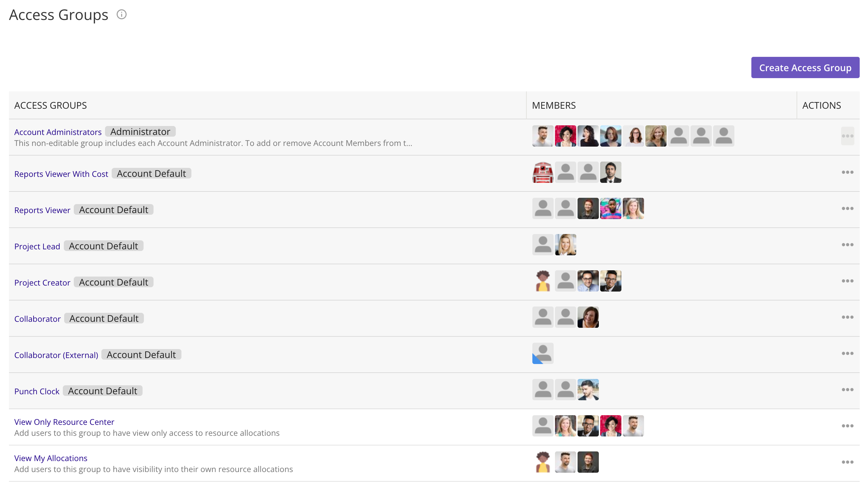Open the Collaborator (External) group
868x488 pixels.
click(x=56, y=355)
